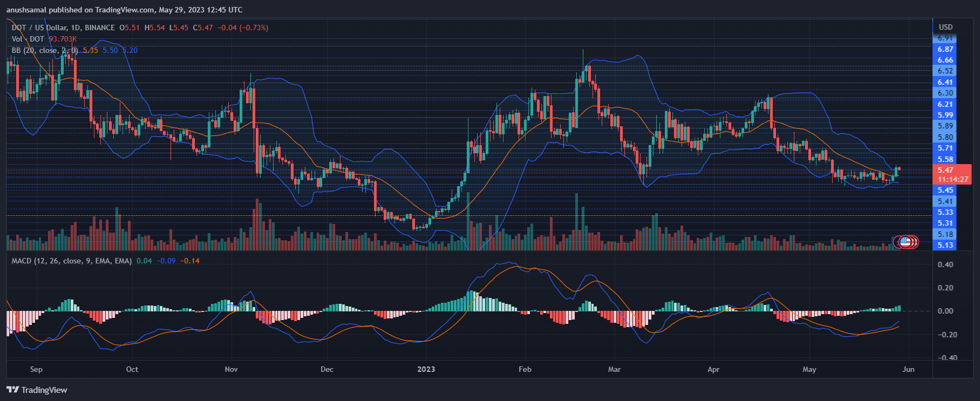Screen dimensions: 980x401
Task: Click the Feb label on time axis
Action: [525, 369]
